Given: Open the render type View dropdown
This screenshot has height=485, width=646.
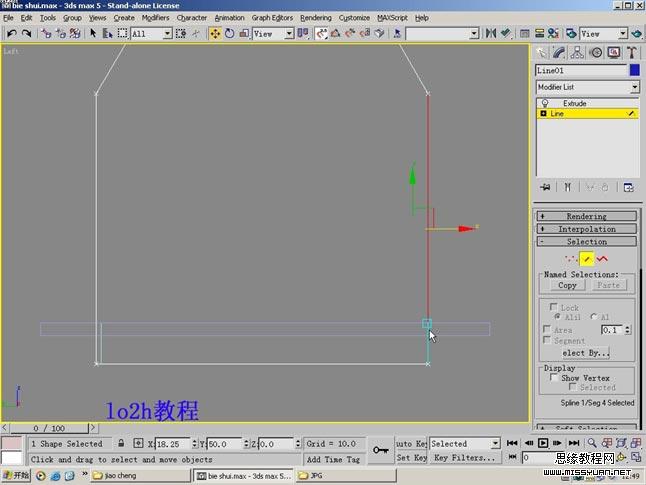Looking at the screenshot, I should [x=604, y=33].
